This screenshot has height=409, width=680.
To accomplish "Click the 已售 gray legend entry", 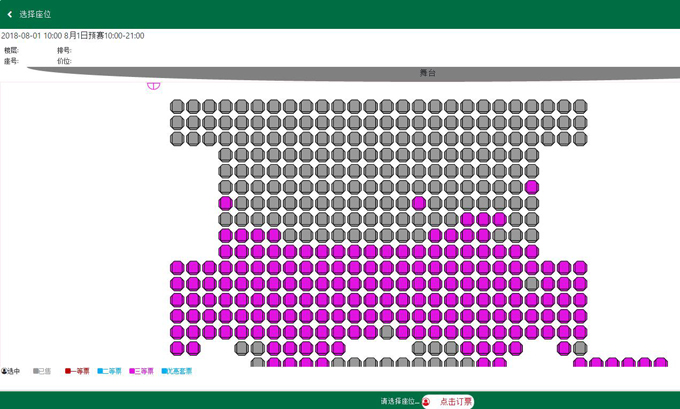I will click(42, 371).
